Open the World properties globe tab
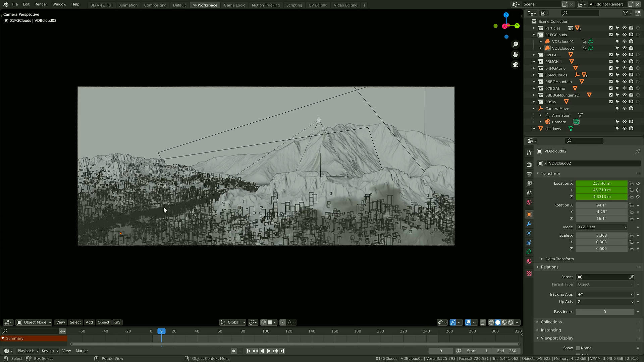 point(529,202)
